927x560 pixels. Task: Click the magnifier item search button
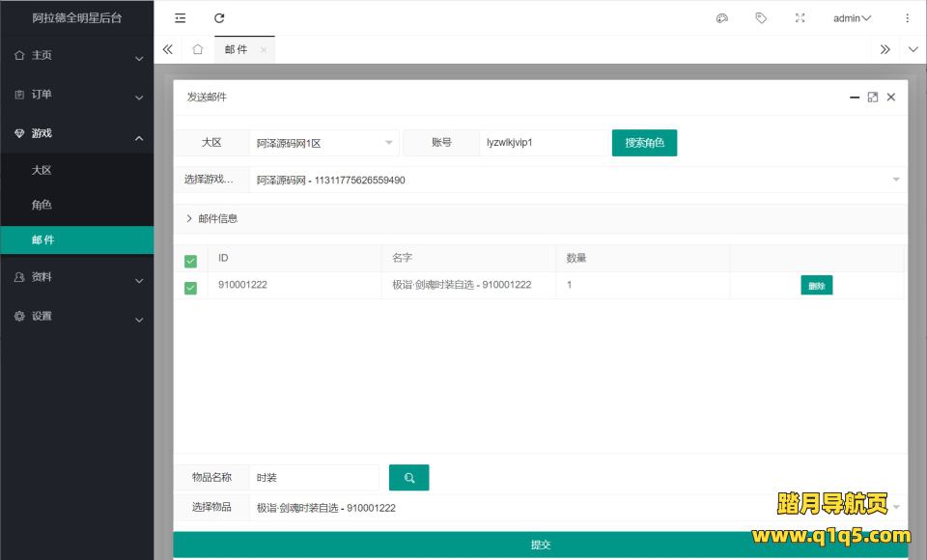coord(408,478)
